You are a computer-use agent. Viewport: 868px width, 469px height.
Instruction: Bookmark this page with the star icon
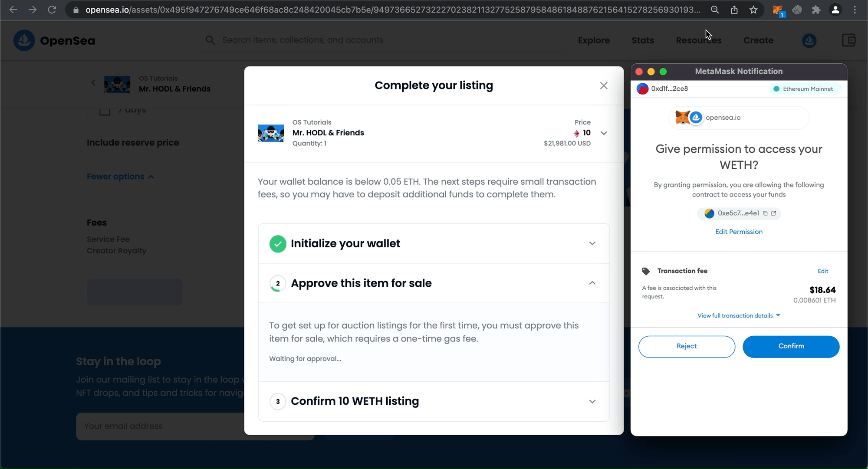(753, 10)
